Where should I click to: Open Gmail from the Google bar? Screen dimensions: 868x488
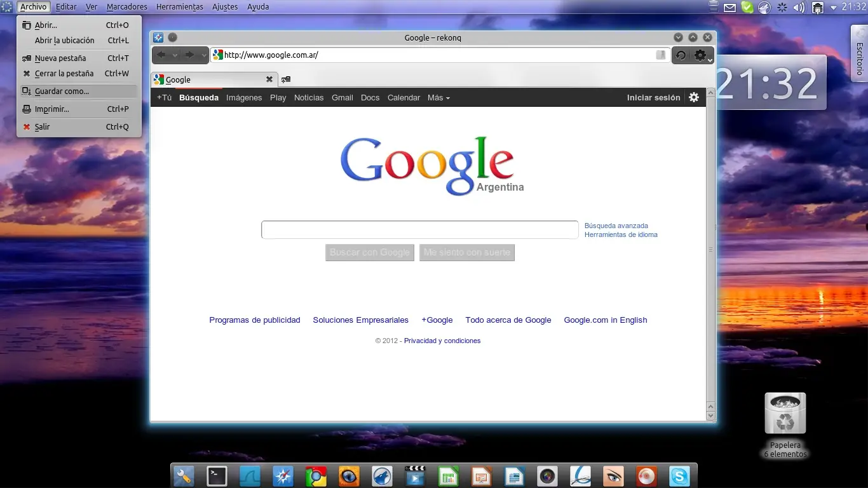click(x=342, y=98)
